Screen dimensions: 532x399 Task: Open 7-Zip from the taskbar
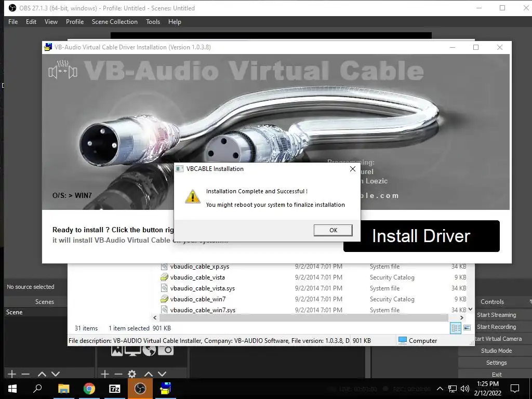click(114, 389)
